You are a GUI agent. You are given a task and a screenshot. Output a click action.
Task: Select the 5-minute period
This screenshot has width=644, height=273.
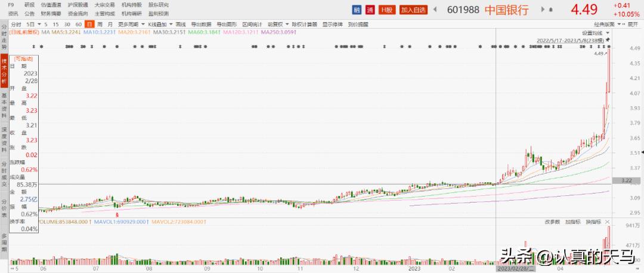coord(46,24)
